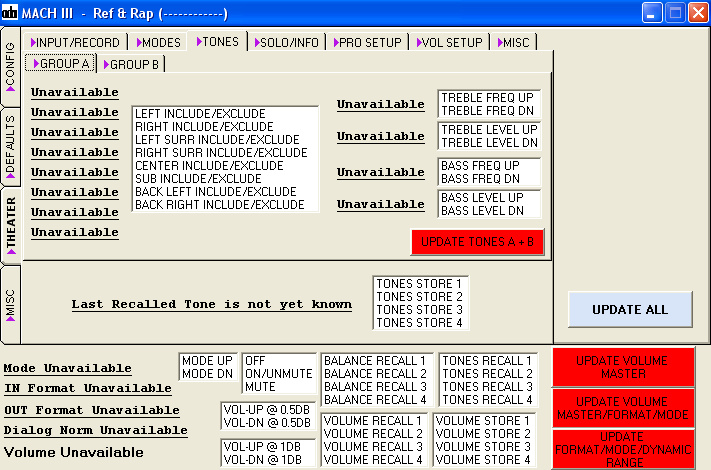711x470 pixels.
Task: Select TONES STORE 2
Action: [x=419, y=297]
